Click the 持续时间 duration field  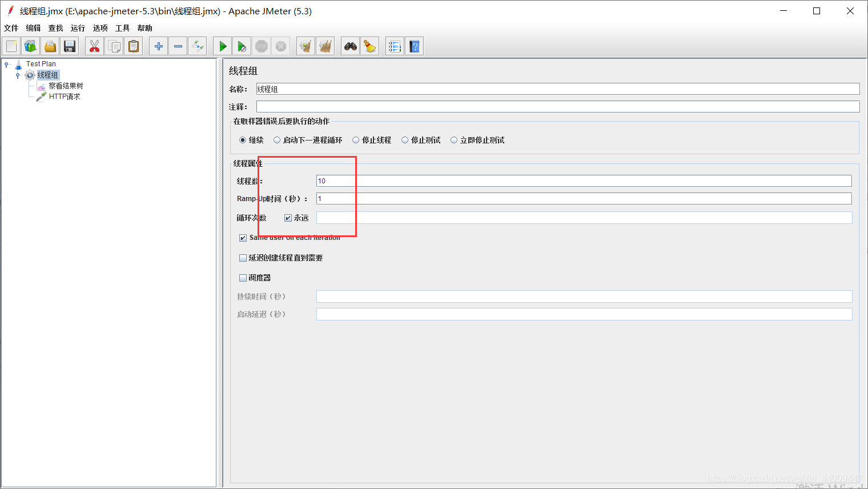tap(584, 296)
